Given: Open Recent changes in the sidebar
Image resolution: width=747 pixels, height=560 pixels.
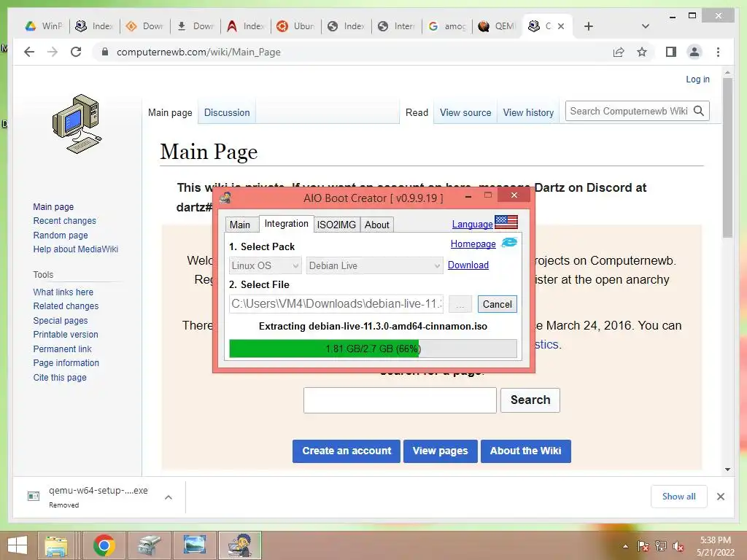Looking at the screenshot, I should click(x=64, y=220).
